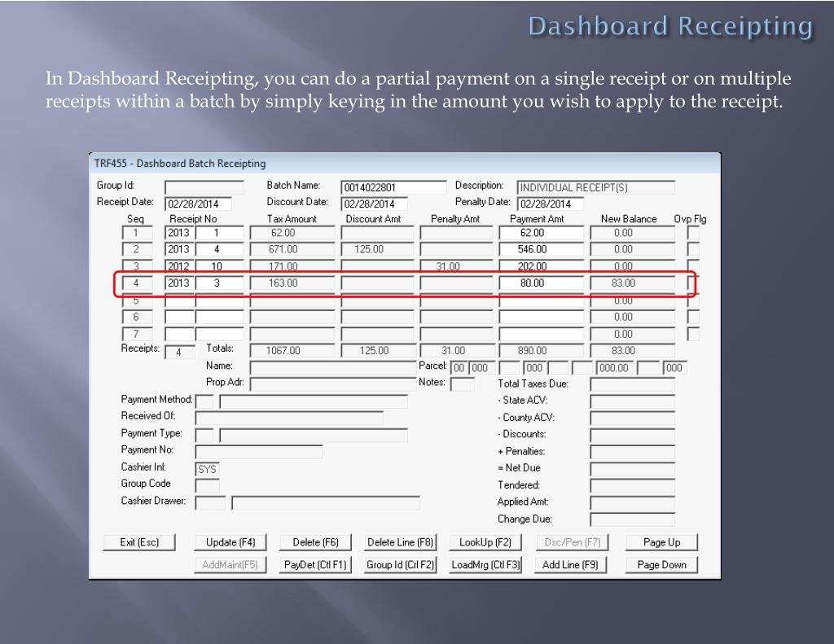The image size is (834, 644).
Task: Click the Payment Type code box
Action: [x=204, y=436]
